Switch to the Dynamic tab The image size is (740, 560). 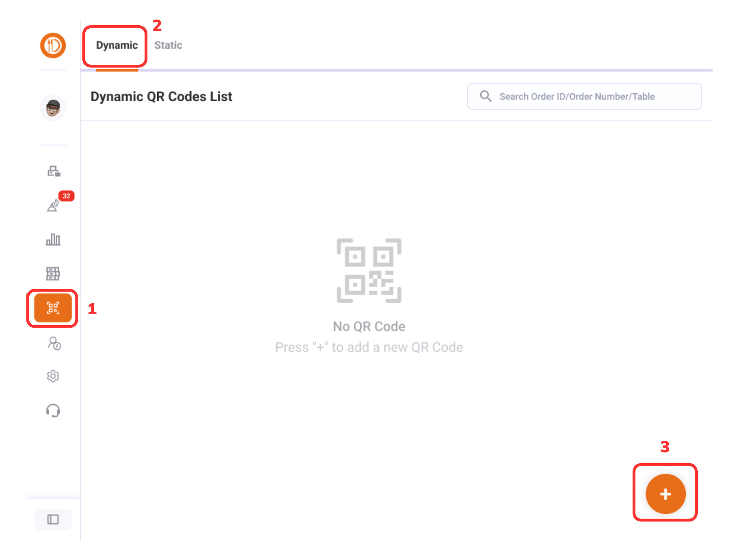point(117,45)
